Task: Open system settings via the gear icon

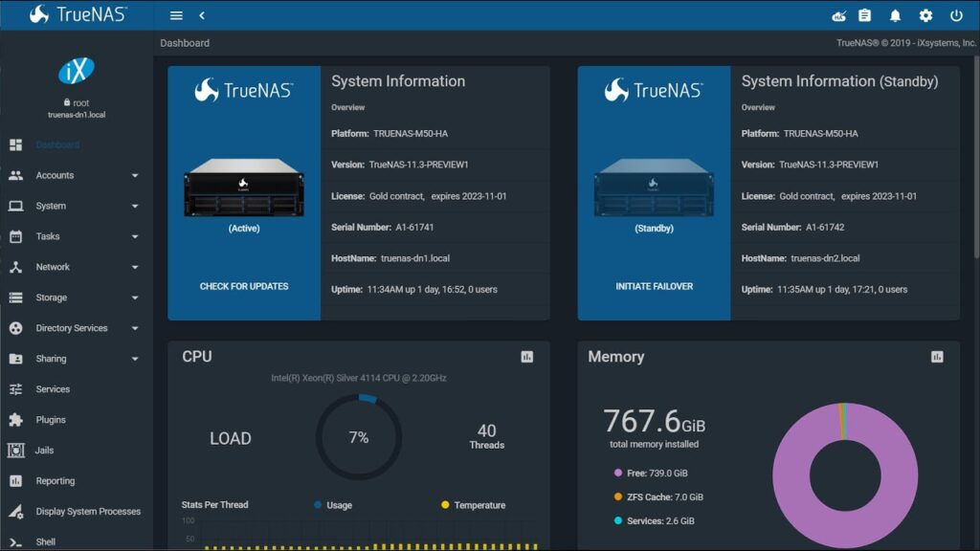Action: click(924, 15)
